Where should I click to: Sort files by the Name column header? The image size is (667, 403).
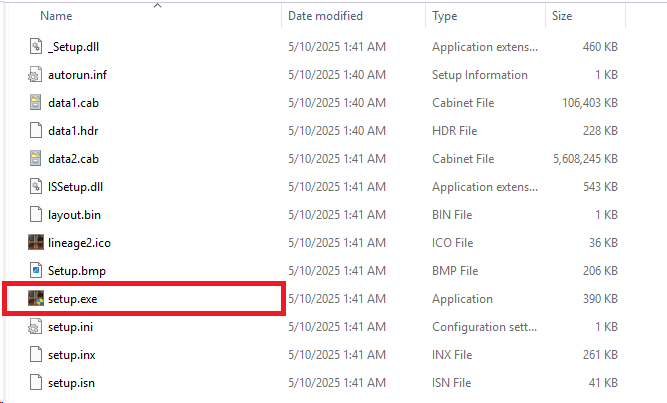point(56,16)
